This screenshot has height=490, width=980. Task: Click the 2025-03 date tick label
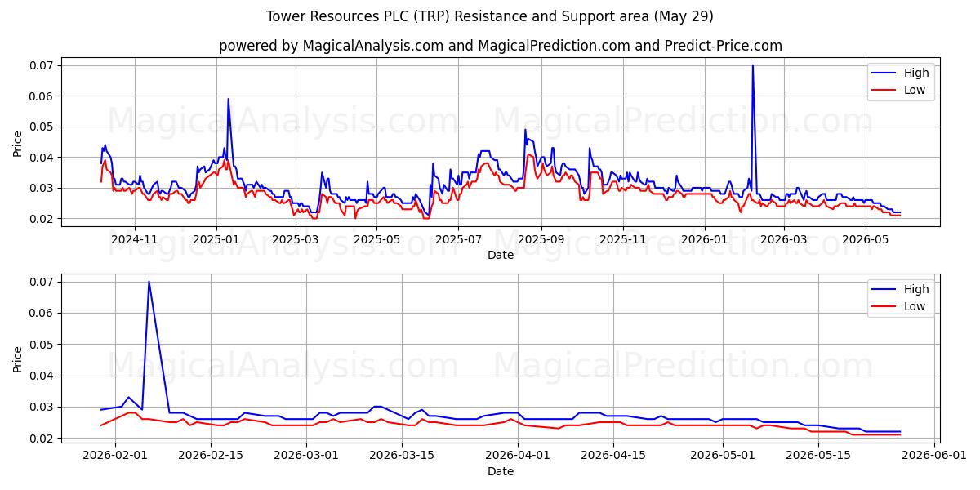point(296,239)
